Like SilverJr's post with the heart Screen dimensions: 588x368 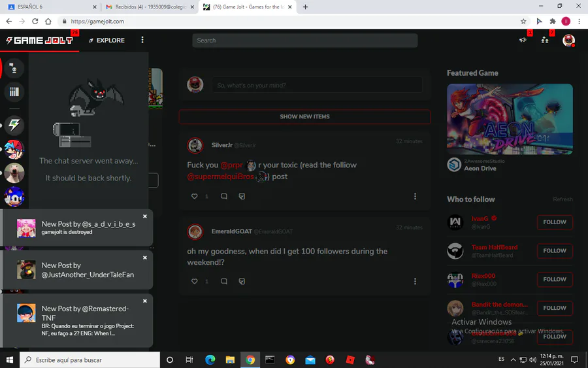(194, 196)
